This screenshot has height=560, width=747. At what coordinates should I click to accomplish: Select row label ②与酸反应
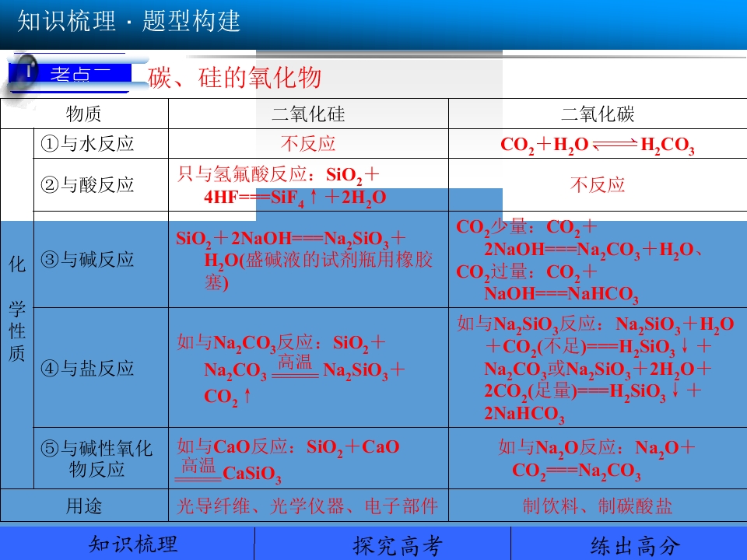coord(87,184)
